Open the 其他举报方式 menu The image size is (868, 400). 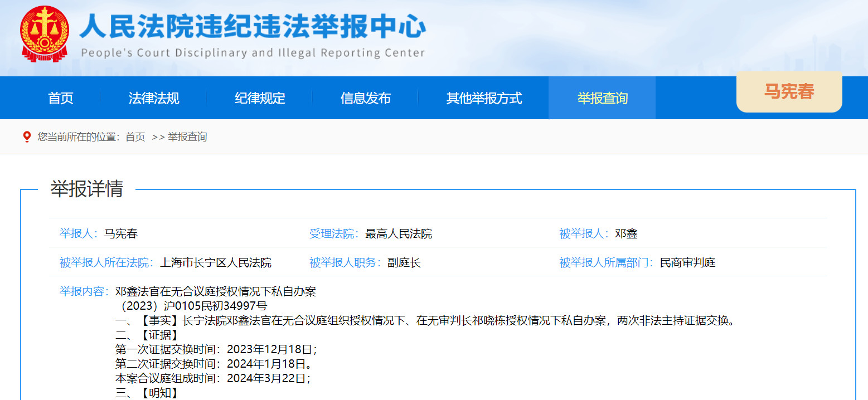(483, 97)
